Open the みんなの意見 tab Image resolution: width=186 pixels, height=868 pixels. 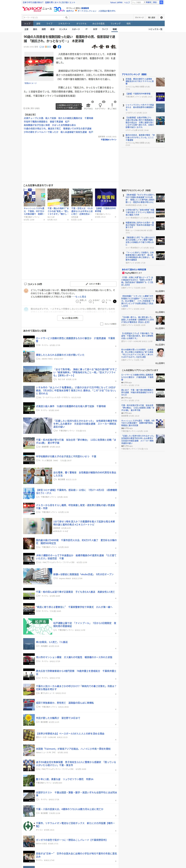[99, 24]
